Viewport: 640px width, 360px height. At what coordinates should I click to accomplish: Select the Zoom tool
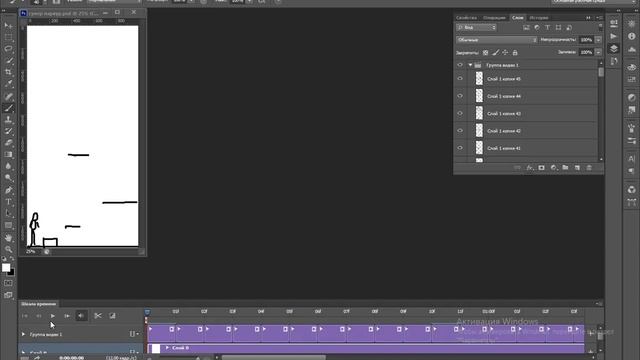pyautogui.click(x=8, y=249)
